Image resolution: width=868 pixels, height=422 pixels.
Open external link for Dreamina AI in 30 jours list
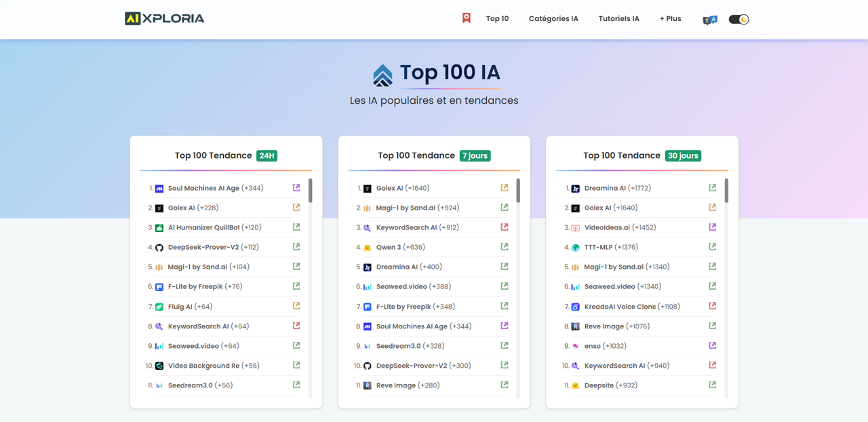click(713, 188)
